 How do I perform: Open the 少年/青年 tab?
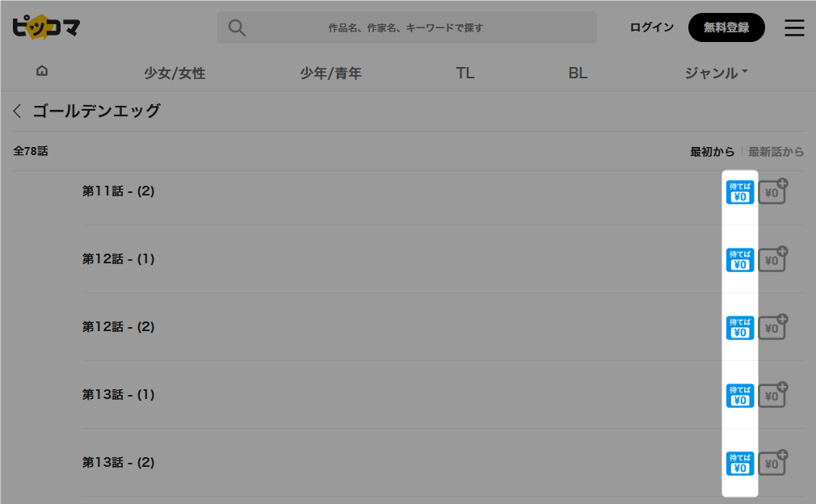pyautogui.click(x=331, y=73)
